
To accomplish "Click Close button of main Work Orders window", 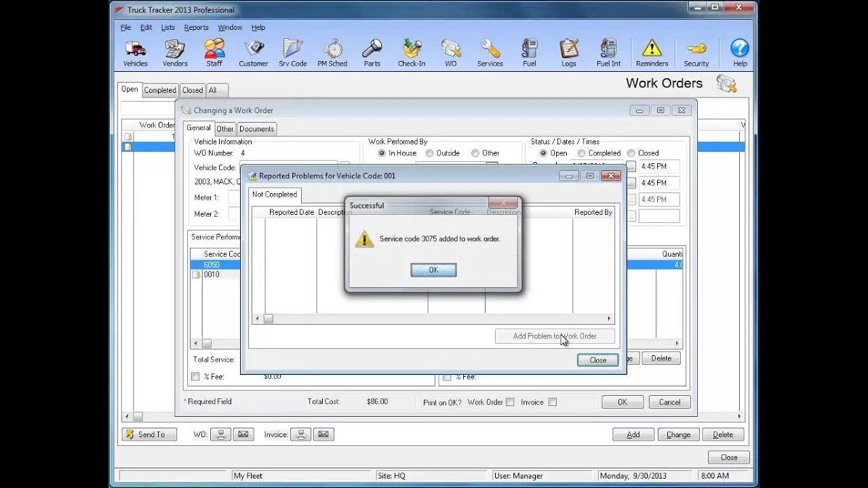I will [x=729, y=457].
